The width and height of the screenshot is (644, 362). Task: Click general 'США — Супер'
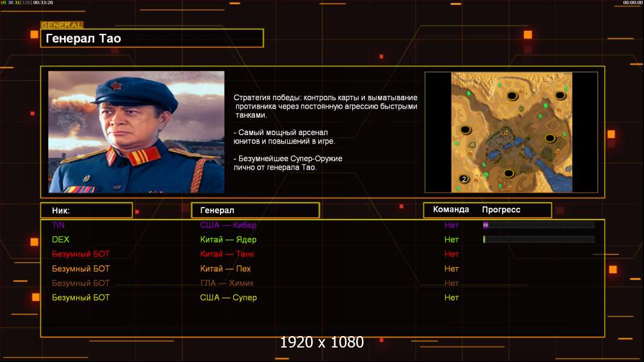tap(228, 297)
